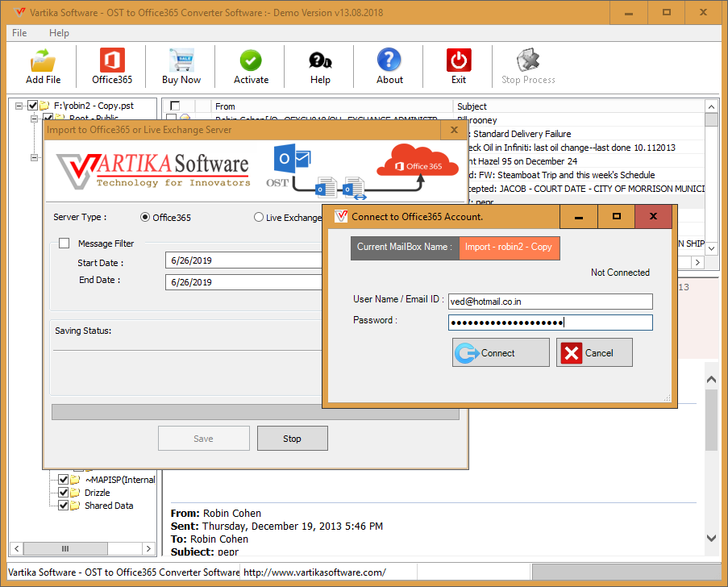Uncheck the Shared Data folder checkbox
The image size is (728, 587).
pos(64,506)
